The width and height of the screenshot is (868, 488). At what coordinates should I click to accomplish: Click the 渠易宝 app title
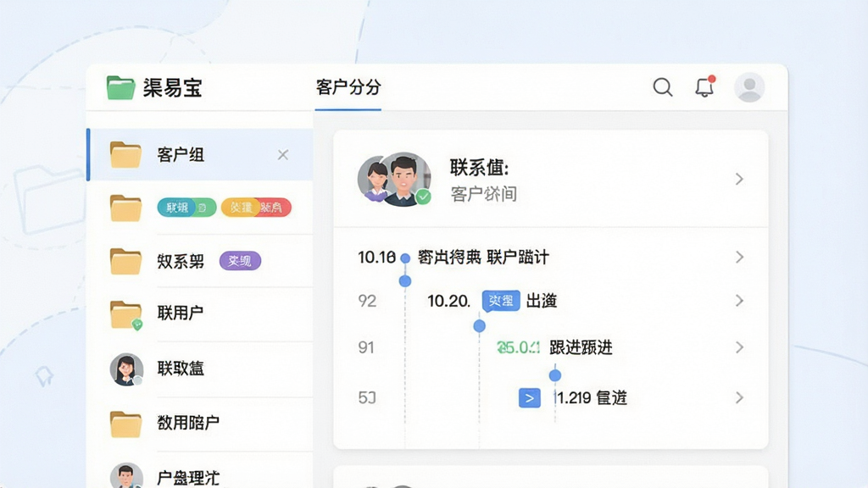(x=173, y=88)
